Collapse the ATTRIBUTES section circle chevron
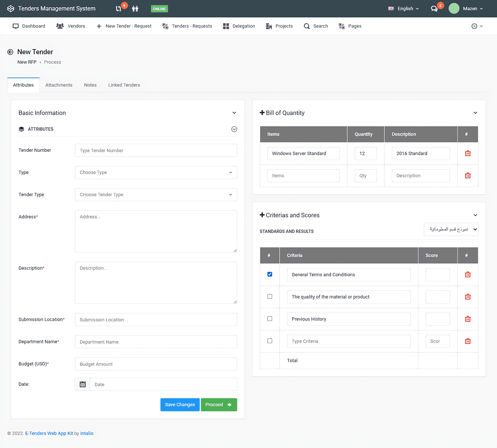This screenshot has width=497, height=448. [x=234, y=129]
